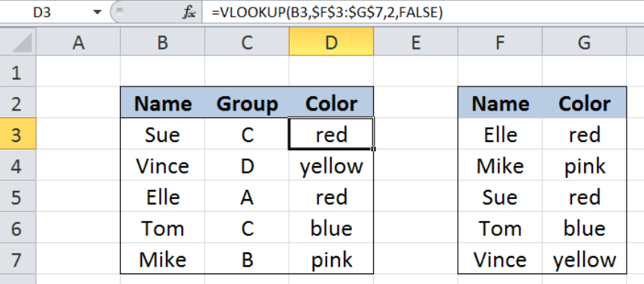Select column F header
This screenshot has height=284, width=644.
click(500, 42)
